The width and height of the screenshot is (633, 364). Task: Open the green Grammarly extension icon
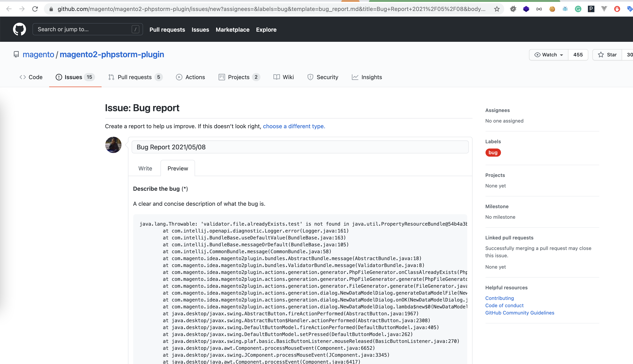578,9
